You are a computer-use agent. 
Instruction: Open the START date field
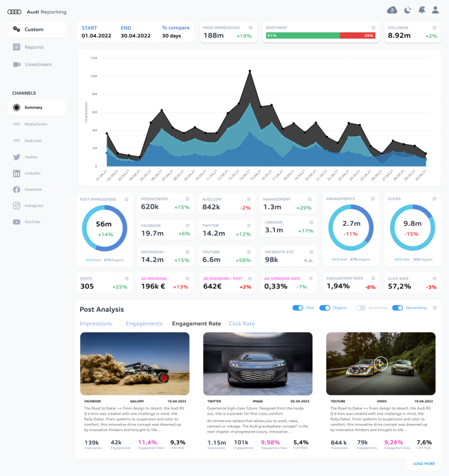pyautogui.click(x=96, y=32)
